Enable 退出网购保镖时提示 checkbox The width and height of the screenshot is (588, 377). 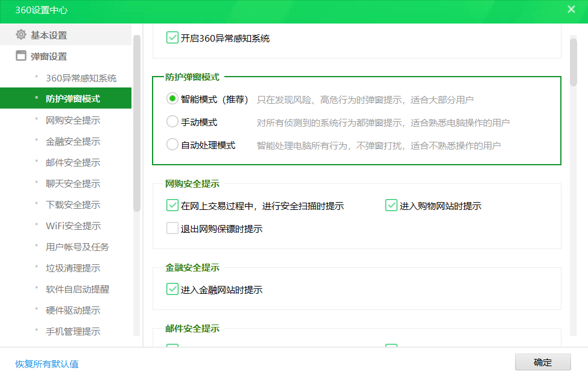pos(172,228)
